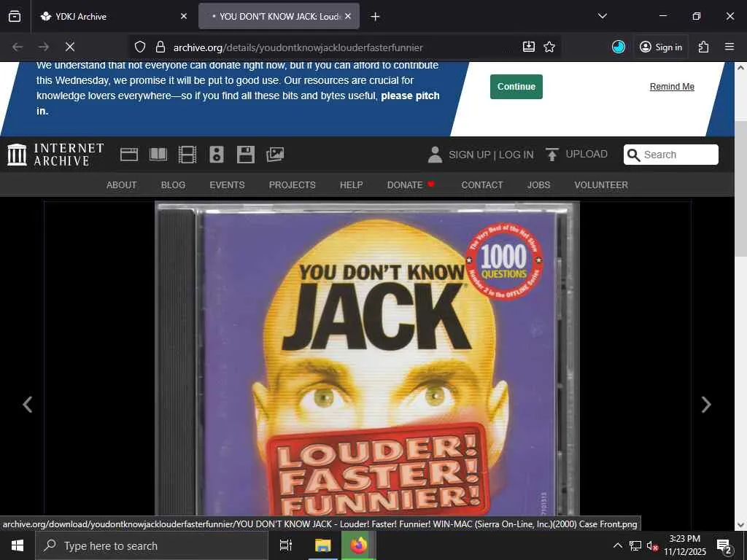The height and width of the screenshot is (560, 747).
Task: Open the notification center icon
Action: 724,546
